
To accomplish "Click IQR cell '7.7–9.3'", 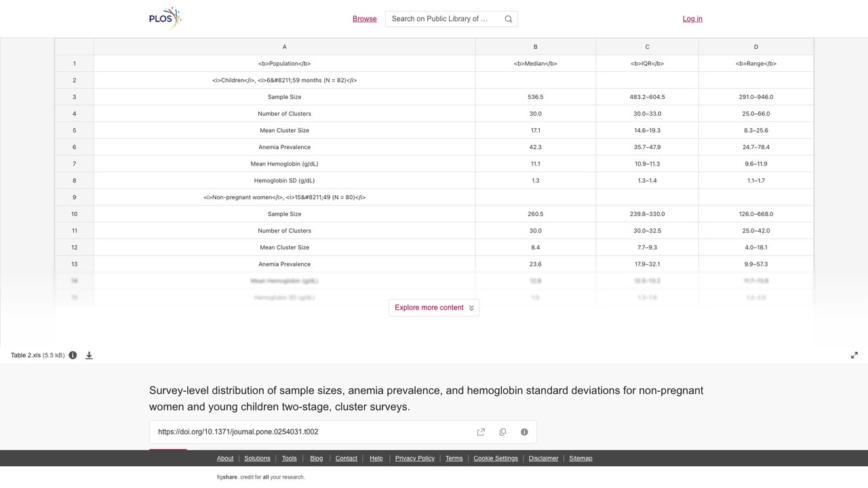I will click(647, 247).
